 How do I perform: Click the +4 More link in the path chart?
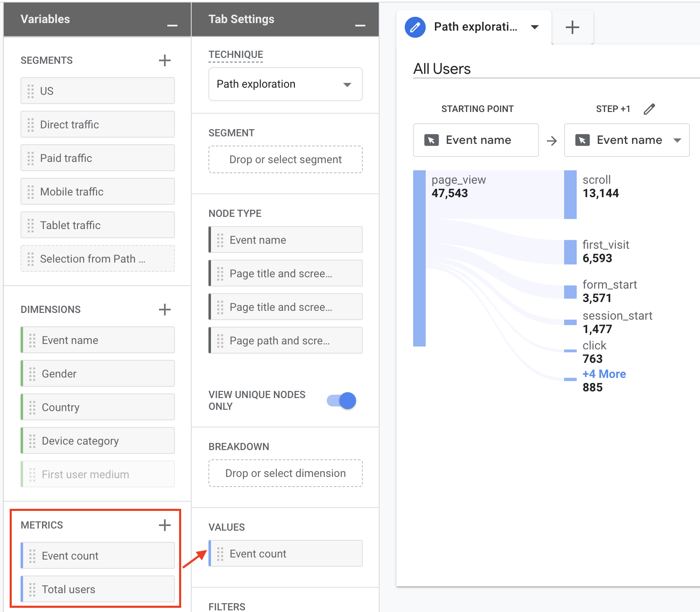coord(604,374)
